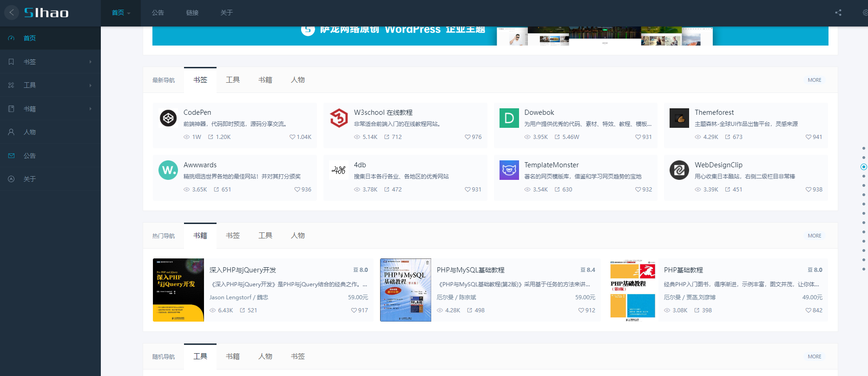The height and width of the screenshot is (376, 868).
Task: Open the W3school logo icon
Action: point(339,118)
